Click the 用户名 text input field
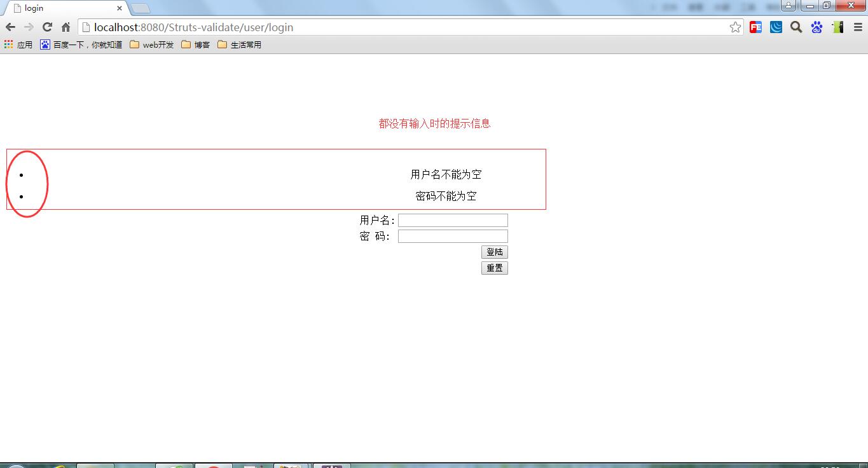 pos(453,220)
